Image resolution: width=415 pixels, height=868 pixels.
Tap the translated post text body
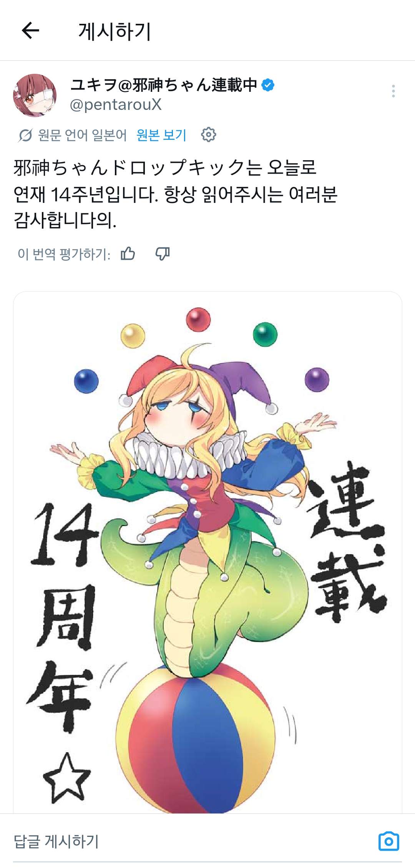tap(176, 194)
